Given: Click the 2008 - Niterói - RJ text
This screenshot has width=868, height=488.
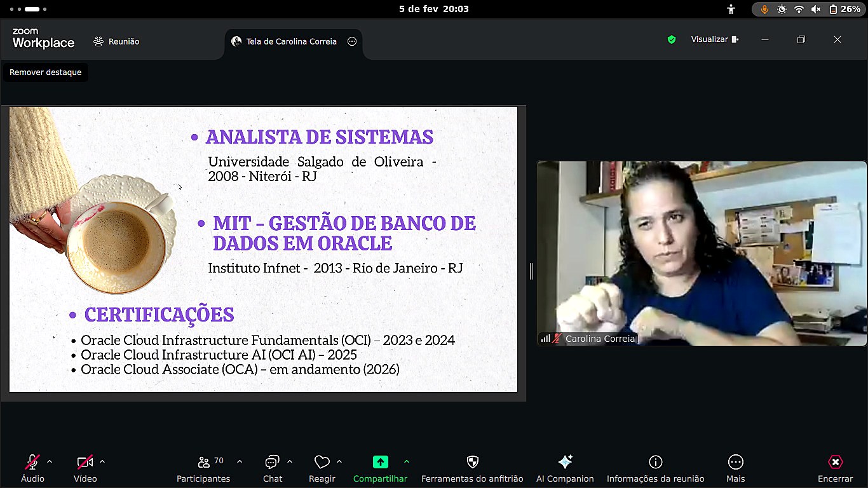Looking at the screenshot, I should point(262,176).
